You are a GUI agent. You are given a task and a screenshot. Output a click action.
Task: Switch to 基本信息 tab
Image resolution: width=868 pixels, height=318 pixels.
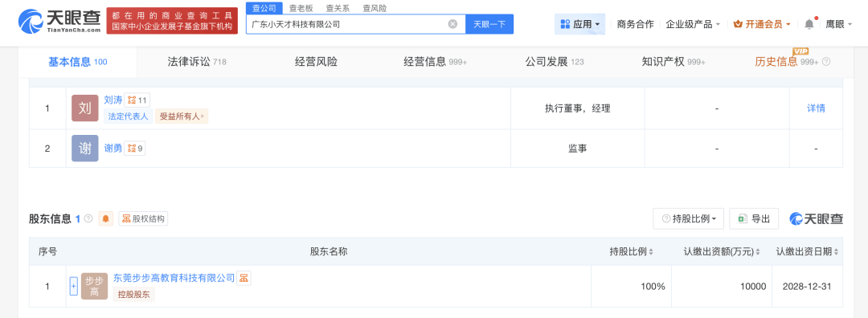pos(77,62)
